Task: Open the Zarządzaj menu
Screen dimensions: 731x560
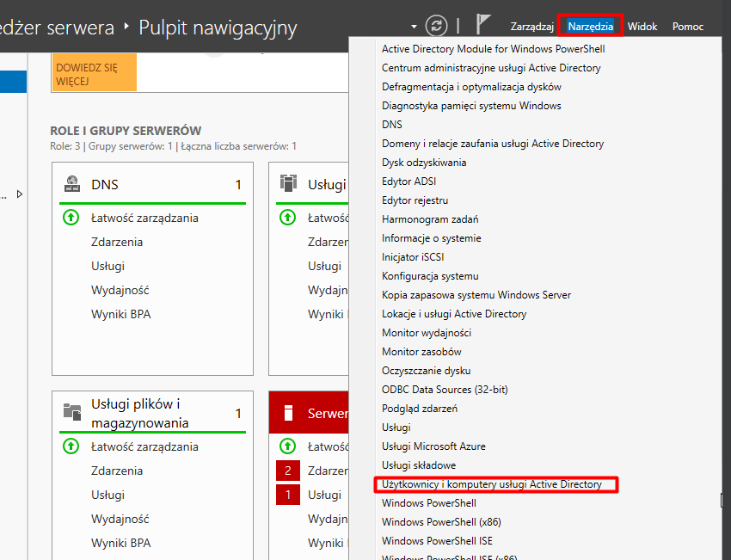Action: click(531, 27)
